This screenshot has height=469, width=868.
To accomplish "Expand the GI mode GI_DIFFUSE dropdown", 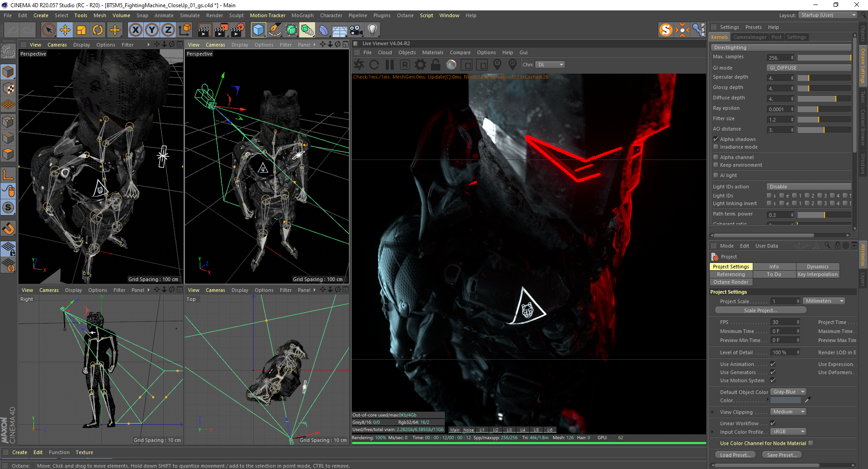I will click(808, 68).
